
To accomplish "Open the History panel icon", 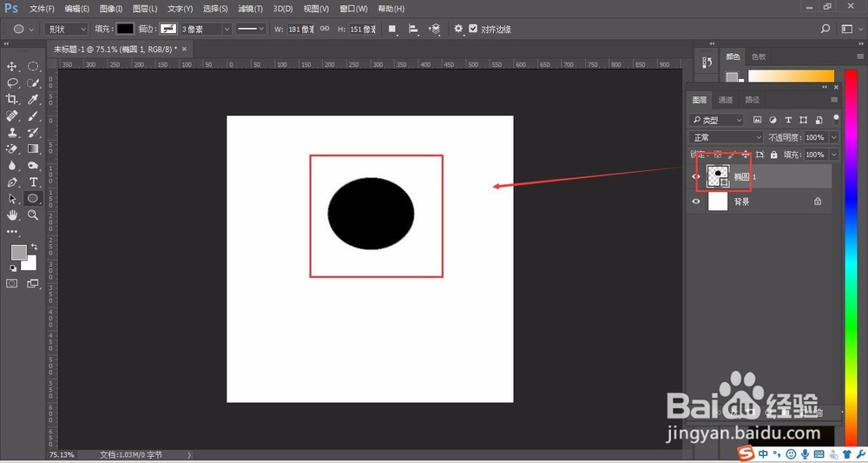I will (x=707, y=62).
